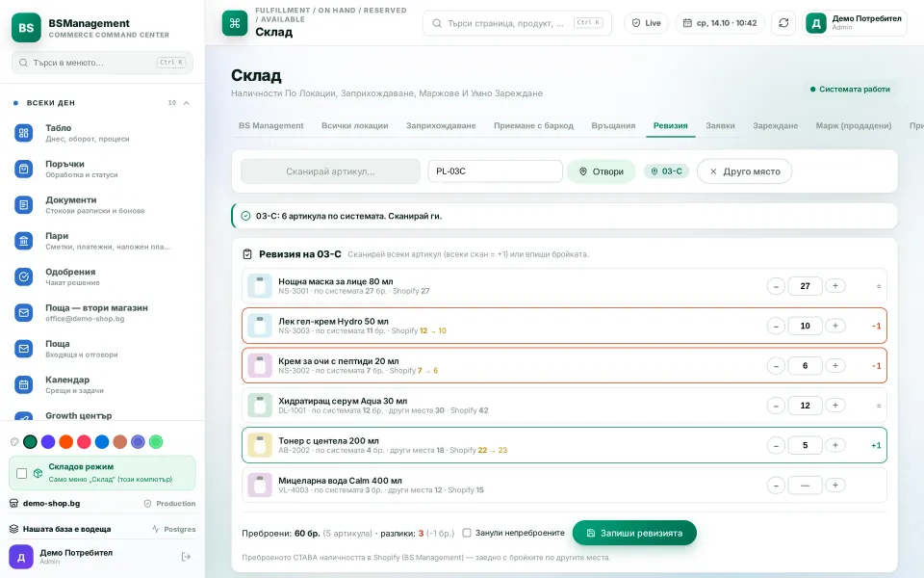The width and height of the screenshot is (924, 578).
Task: Switch to the Заприхождаване tab
Action: (441, 125)
